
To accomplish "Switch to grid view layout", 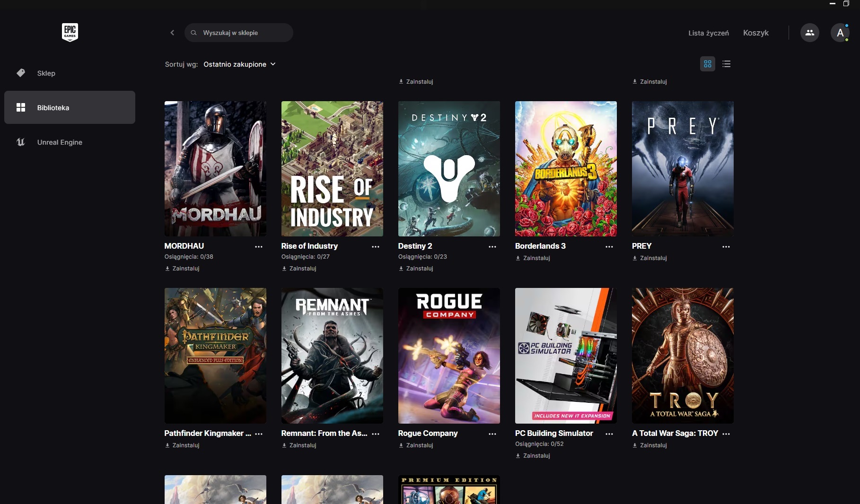I will [708, 64].
